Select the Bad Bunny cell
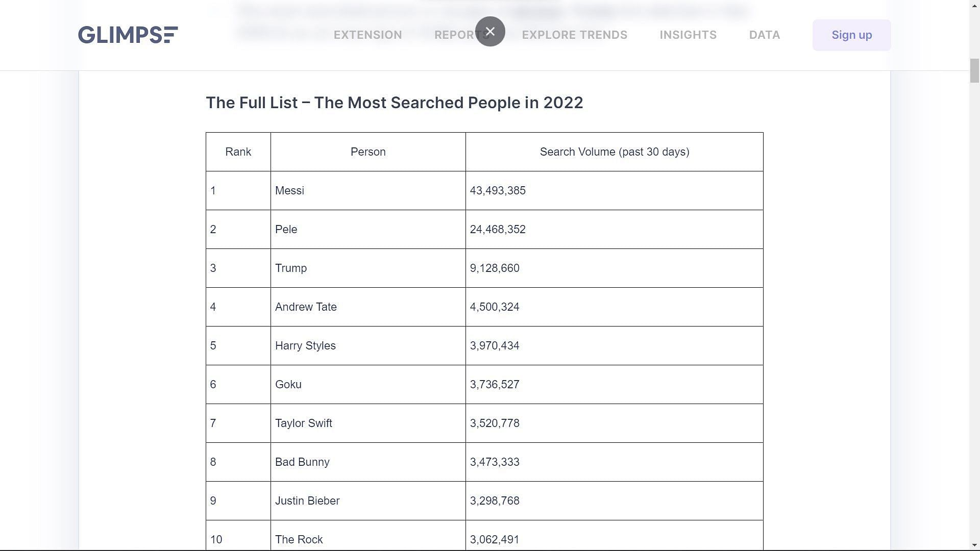This screenshot has height=551, width=980. coord(368,462)
